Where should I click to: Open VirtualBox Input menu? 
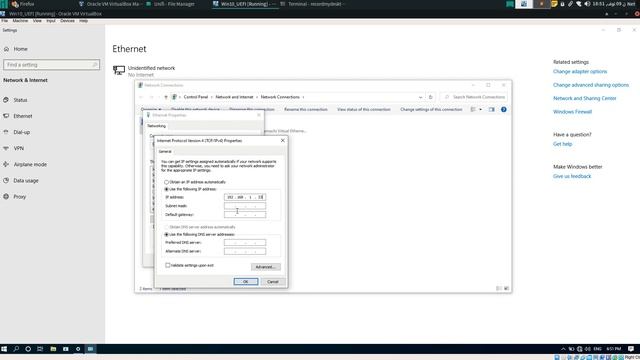tap(51, 21)
